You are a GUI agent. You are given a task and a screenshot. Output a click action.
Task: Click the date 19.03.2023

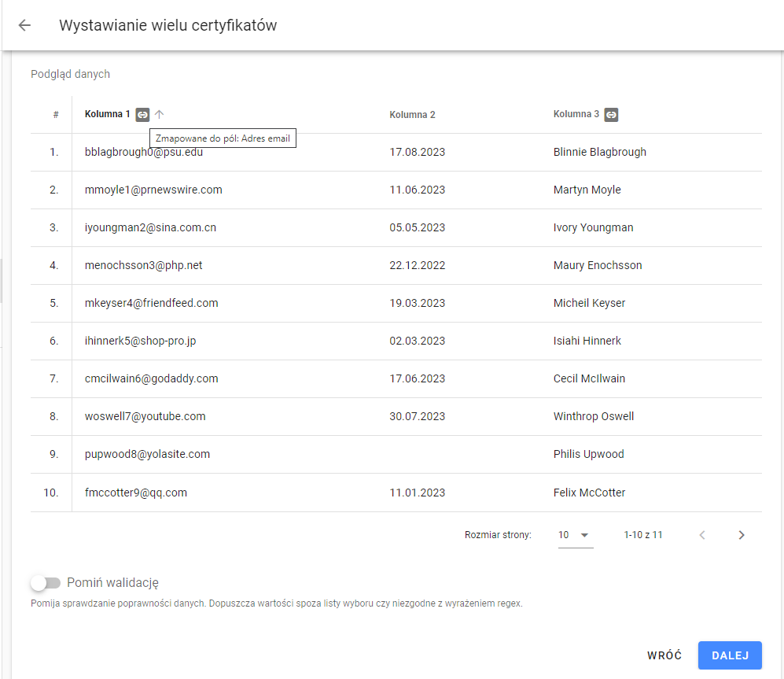417,303
